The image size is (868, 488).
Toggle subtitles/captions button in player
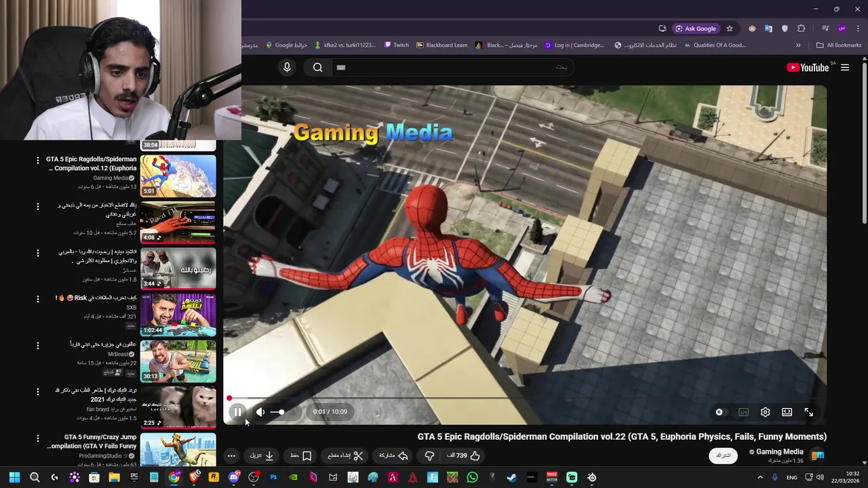coord(743,412)
